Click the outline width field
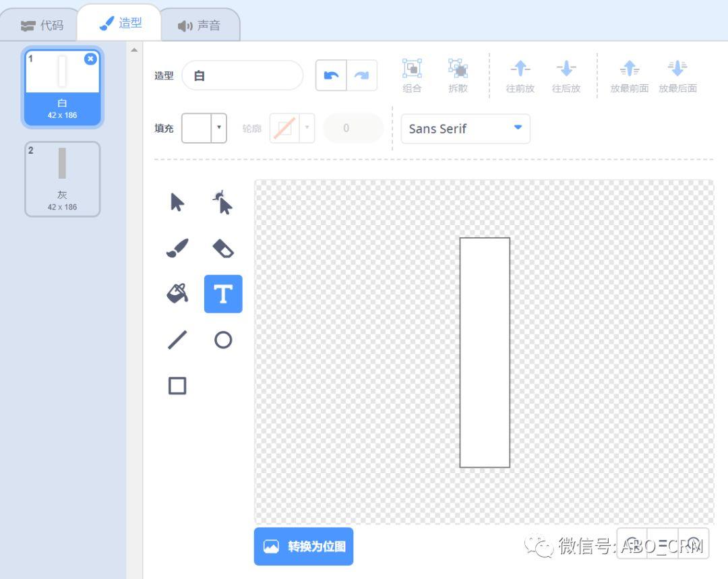 click(x=353, y=127)
